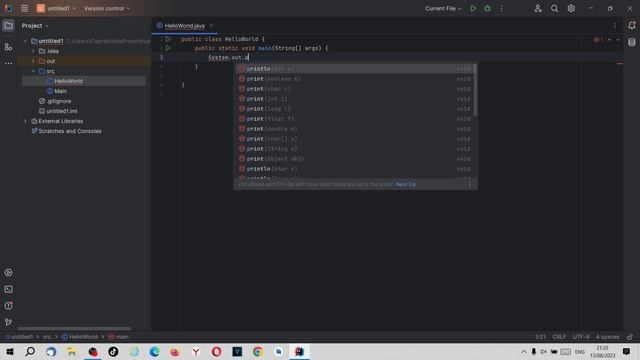Run main method gutter arrow line 2

coord(168,48)
